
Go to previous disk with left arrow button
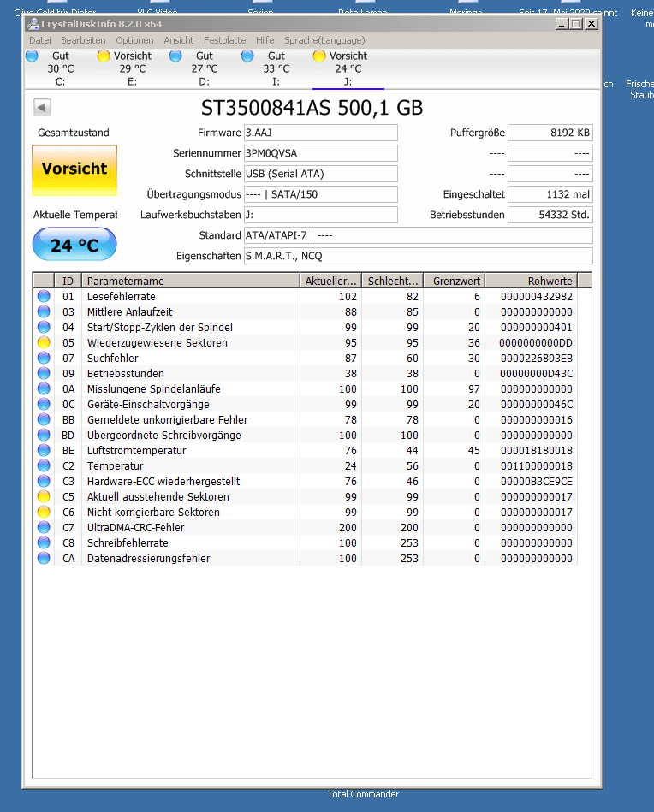click(42, 107)
